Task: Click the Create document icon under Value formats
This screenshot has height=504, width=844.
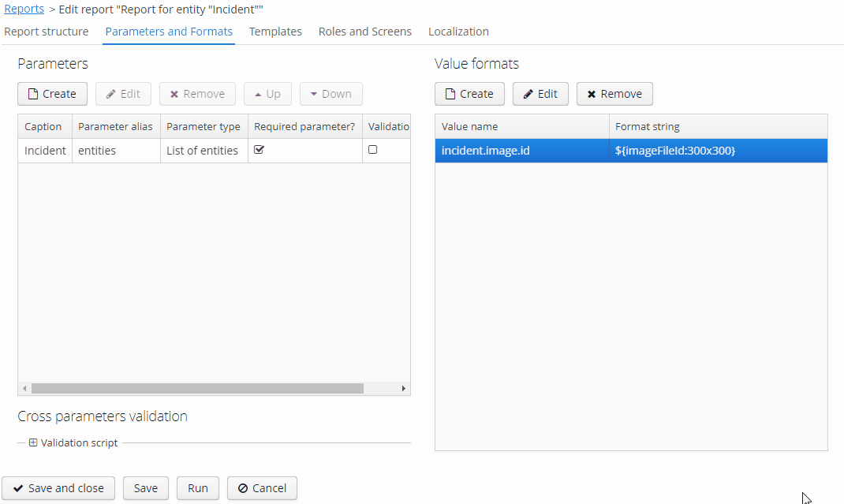Action: (451, 93)
